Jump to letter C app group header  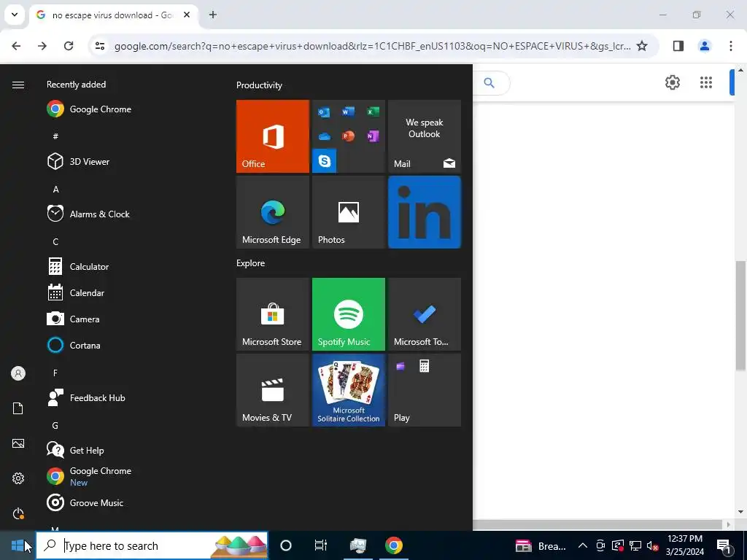[x=55, y=242]
